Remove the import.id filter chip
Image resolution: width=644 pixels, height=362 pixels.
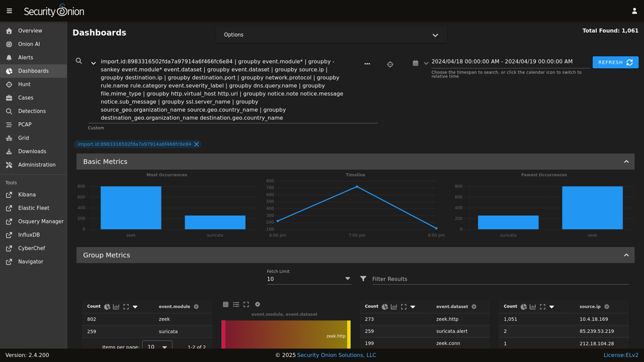pos(197,144)
